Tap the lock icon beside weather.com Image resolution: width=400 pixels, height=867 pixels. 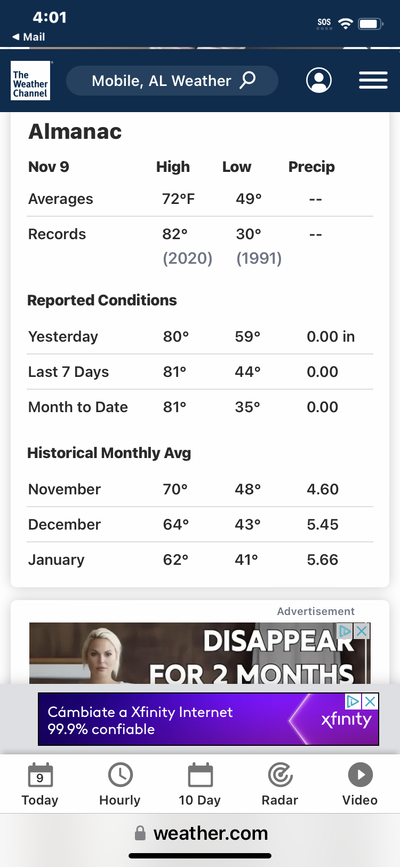[140, 833]
